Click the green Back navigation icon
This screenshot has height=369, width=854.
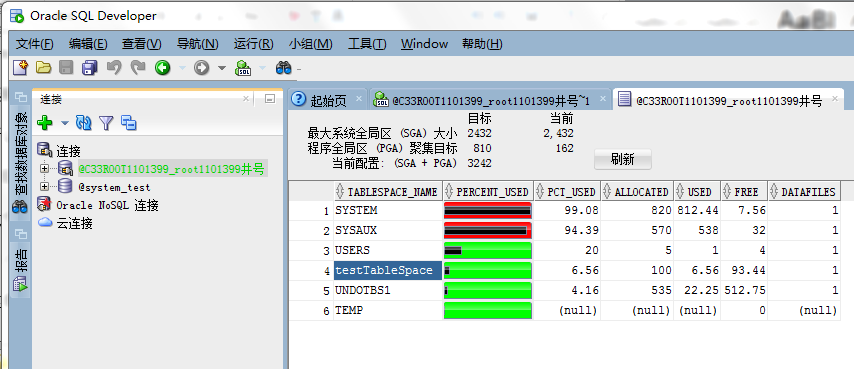tap(162, 67)
